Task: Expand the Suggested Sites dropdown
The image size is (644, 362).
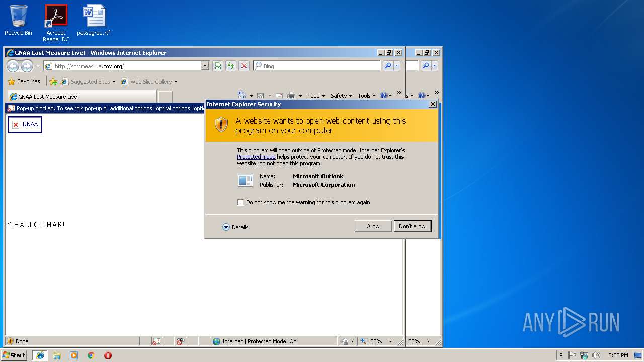Action: click(x=114, y=82)
